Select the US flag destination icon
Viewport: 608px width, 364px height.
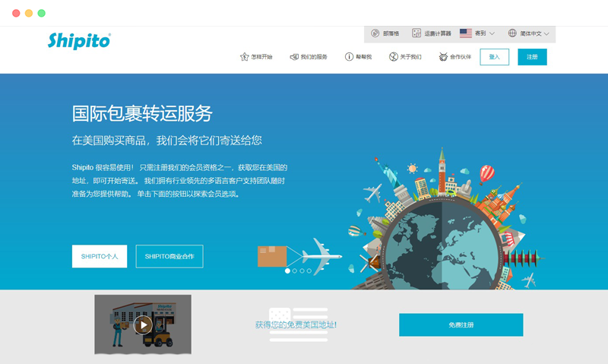466,33
